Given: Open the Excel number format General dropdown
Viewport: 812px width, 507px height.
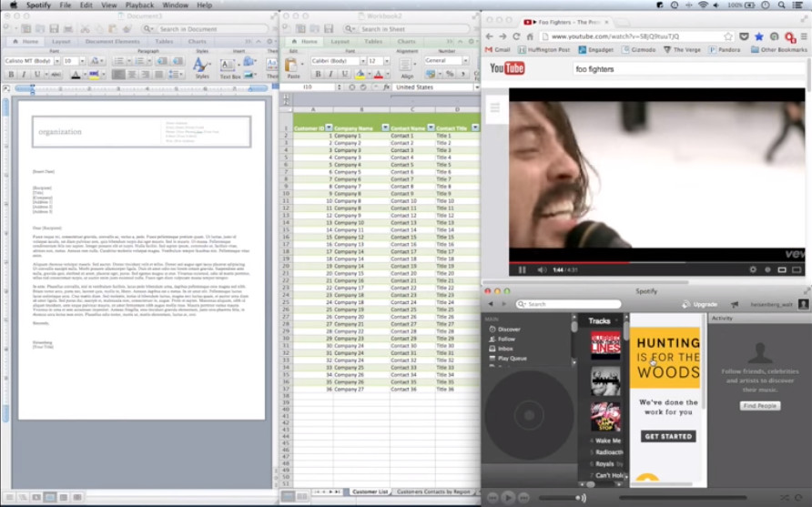Looking at the screenshot, I should pos(465,61).
